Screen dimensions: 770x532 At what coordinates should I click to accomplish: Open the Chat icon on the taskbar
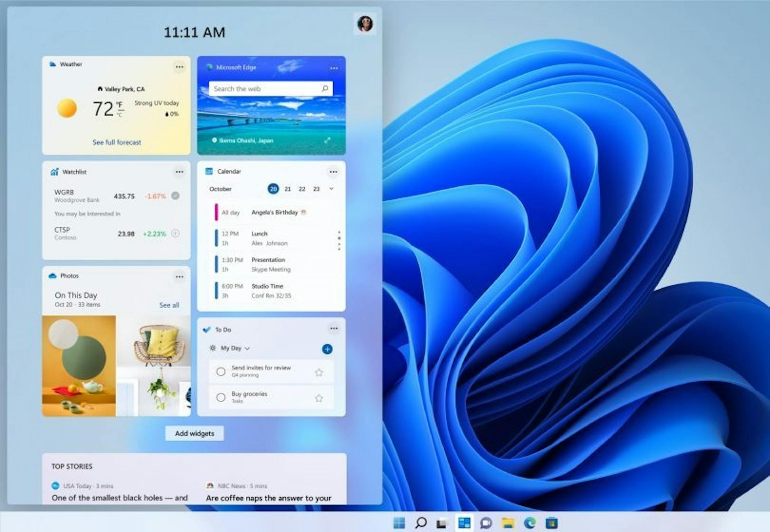[486, 523]
